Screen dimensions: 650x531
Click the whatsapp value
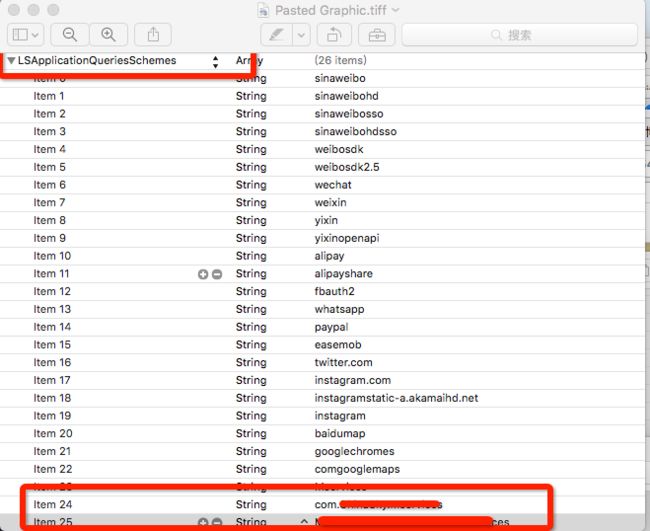pyautogui.click(x=339, y=309)
